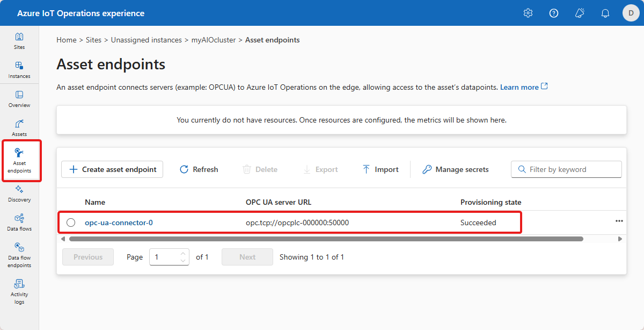Click the Import toolbar button

[380, 169]
